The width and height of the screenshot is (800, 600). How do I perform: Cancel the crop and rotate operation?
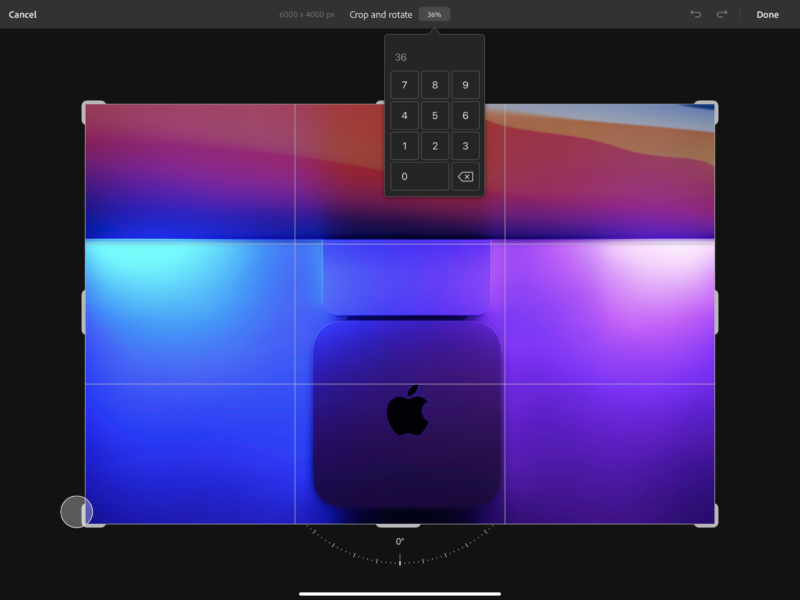(22, 14)
